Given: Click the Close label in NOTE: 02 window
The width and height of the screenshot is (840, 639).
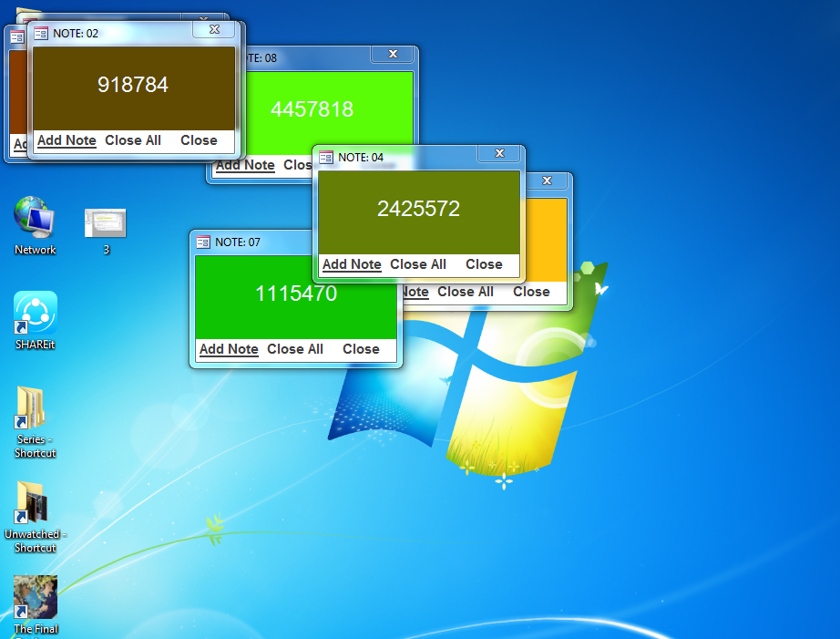Looking at the screenshot, I should pos(199,140).
